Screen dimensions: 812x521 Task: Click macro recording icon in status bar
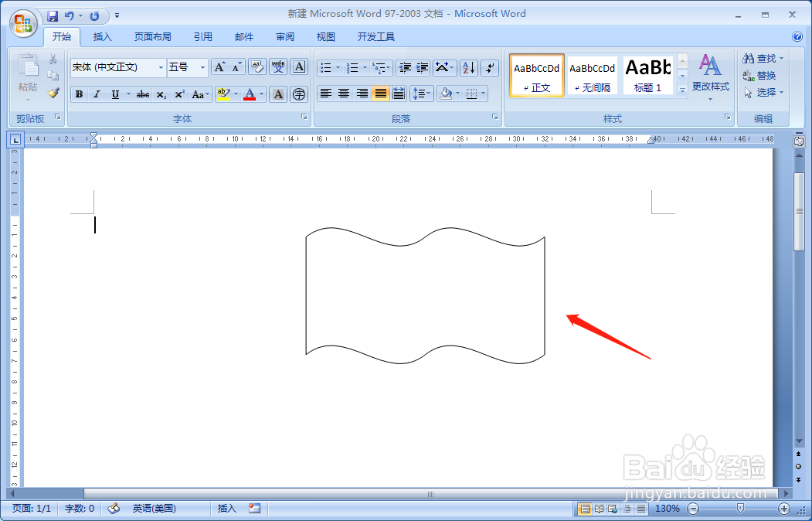click(x=254, y=509)
